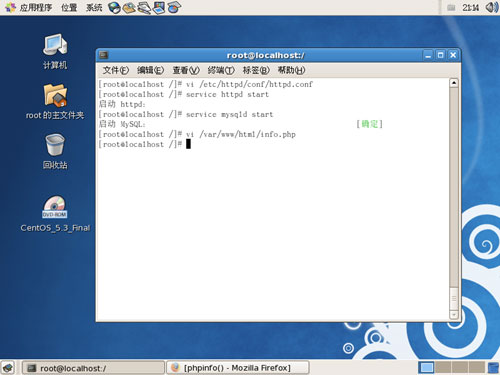Open the 系统 menu in the top panel
This screenshot has width=500, height=375.
point(94,7)
